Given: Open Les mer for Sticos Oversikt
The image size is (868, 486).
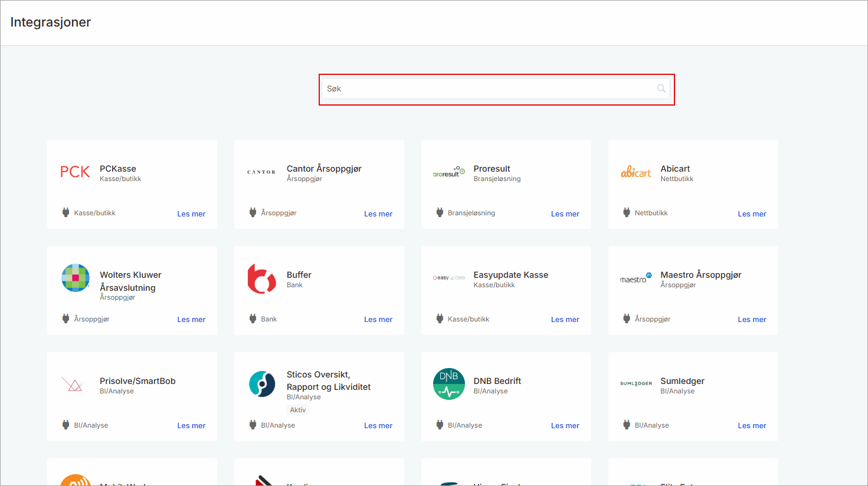Looking at the screenshot, I should coord(378,426).
